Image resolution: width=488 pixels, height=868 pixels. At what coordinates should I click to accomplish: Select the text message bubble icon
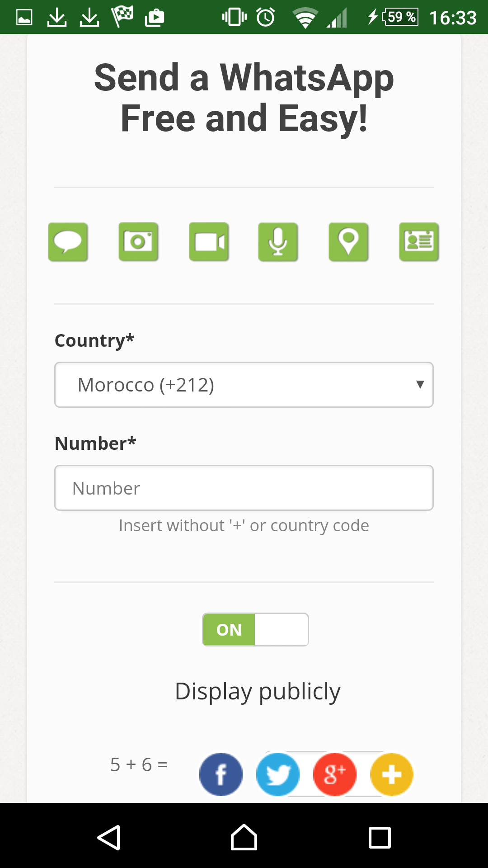(68, 242)
